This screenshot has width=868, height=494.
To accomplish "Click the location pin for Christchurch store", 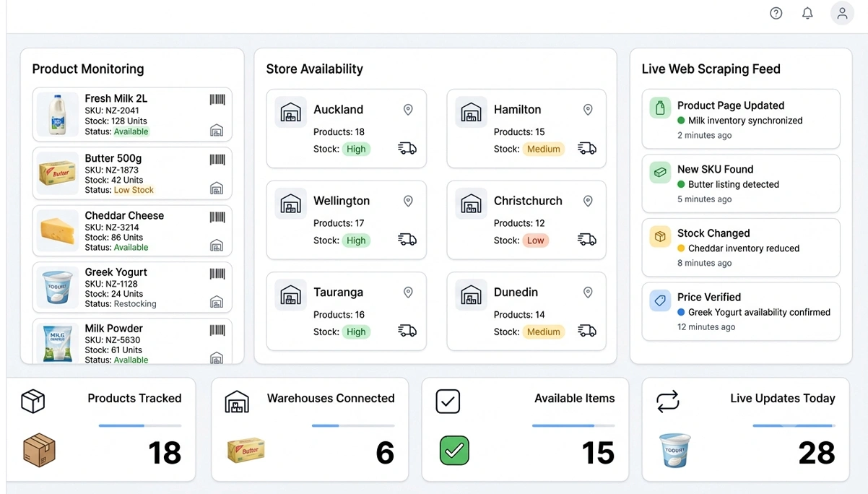I will 588,201.
